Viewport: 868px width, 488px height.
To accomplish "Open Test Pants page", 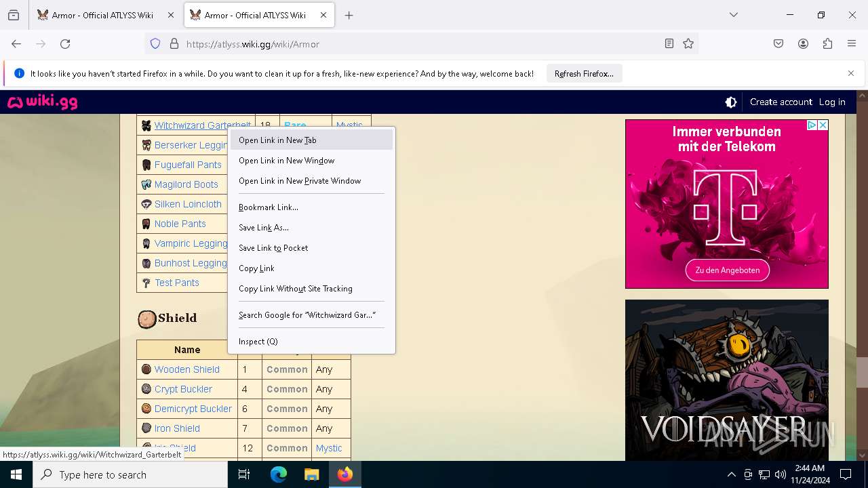I will [176, 283].
